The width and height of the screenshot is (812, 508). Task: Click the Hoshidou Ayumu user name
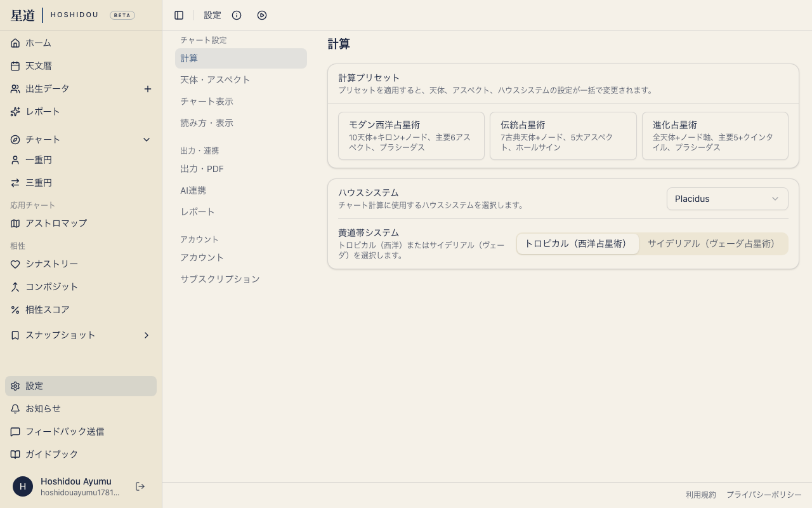[x=76, y=481]
